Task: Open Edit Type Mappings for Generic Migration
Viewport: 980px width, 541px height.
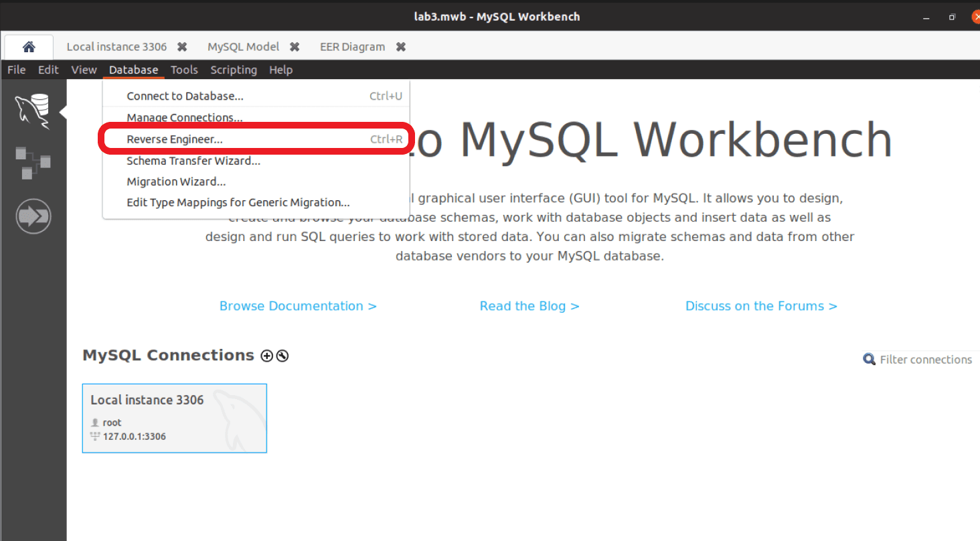Action: point(256,202)
